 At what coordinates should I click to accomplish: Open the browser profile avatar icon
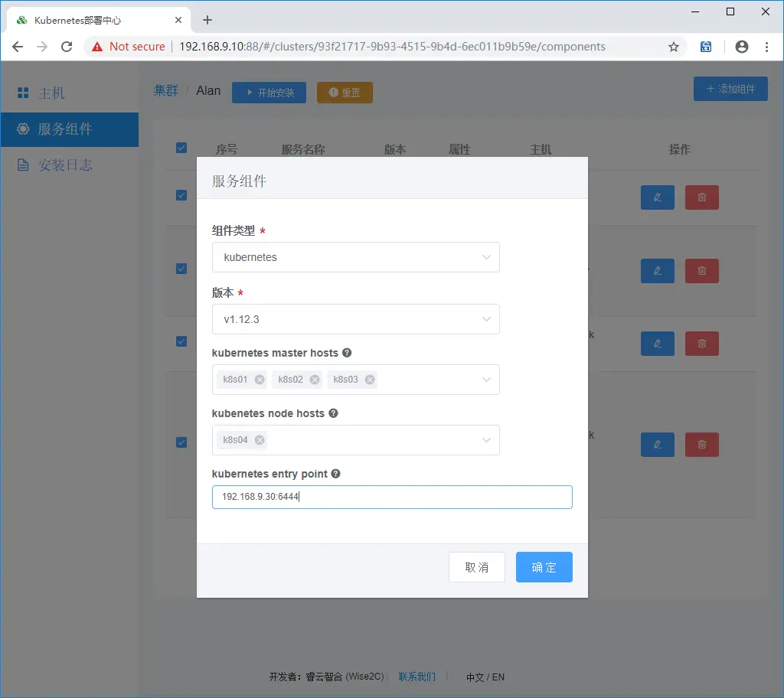[x=741, y=47]
